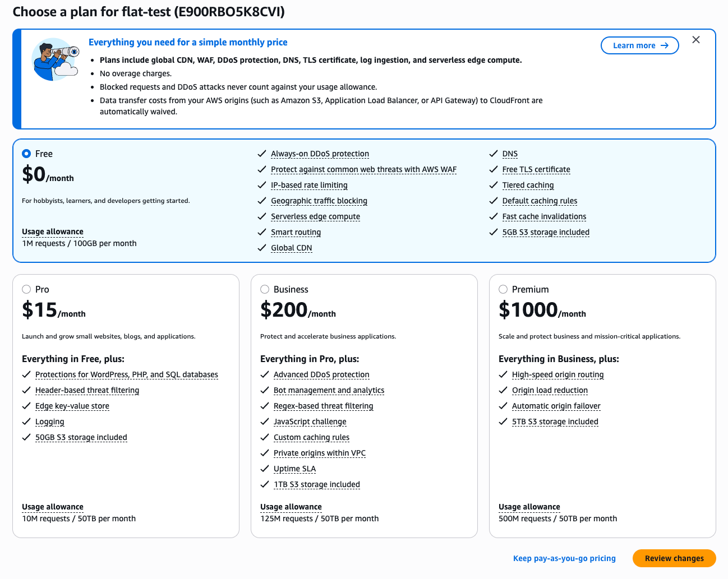Click Keep pay-as-you-go pricing link

(564, 558)
